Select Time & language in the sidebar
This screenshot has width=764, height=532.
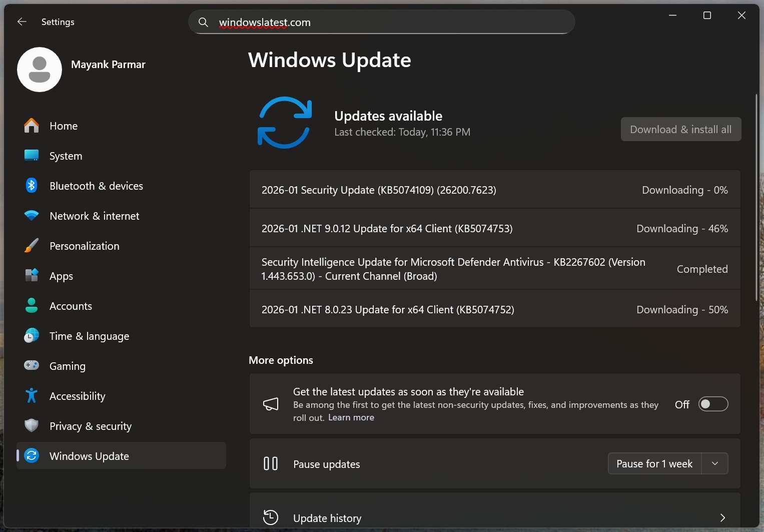click(89, 336)
